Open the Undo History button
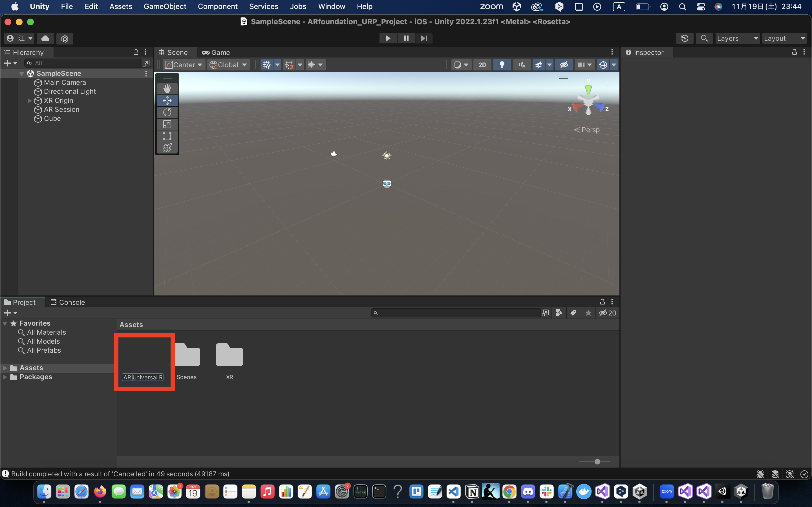The width and height of the screenshot is (812, 507). [685, 39]
